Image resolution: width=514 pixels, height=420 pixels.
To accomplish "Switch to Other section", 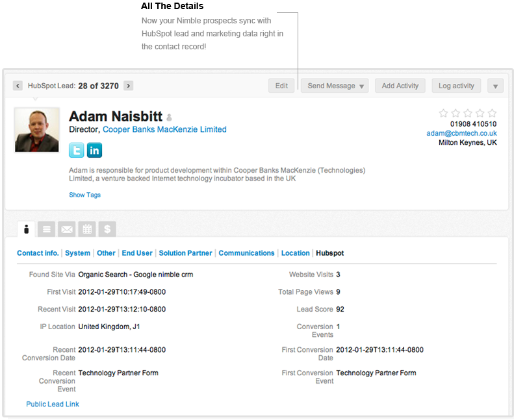I will (106, 253).
